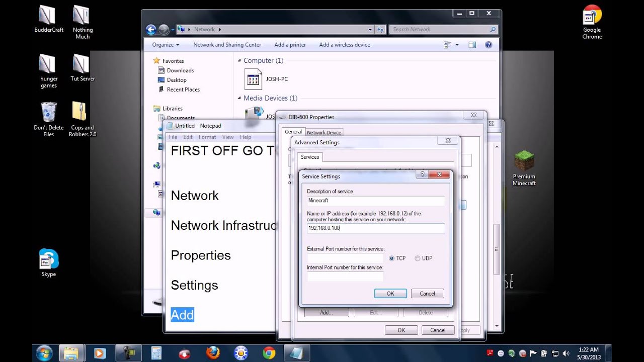Open Calculator from the taskbar
Image resolution: width=644 pixels, height=362 pixels.
156,353
